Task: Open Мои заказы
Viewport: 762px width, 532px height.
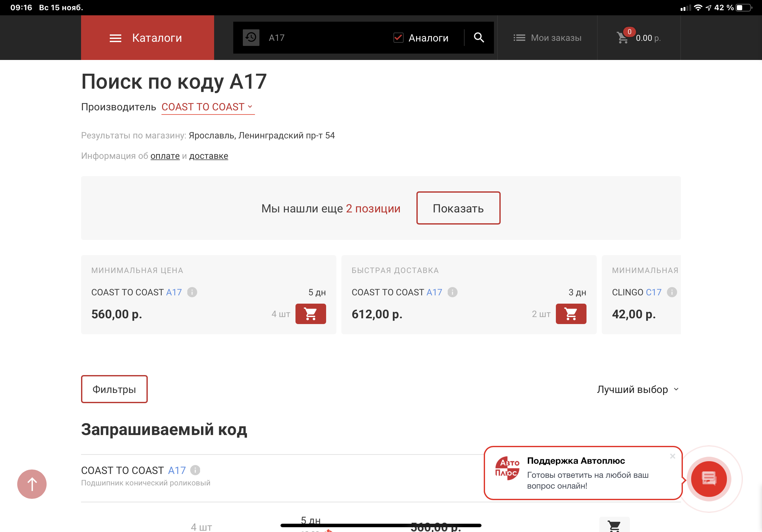Action: (x=547, y=38)
